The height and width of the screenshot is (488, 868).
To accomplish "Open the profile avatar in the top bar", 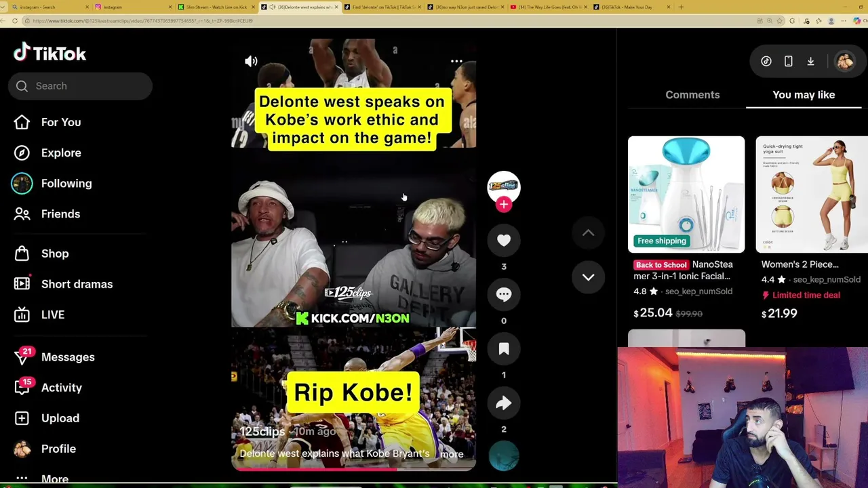I will (x=845, y=62).
